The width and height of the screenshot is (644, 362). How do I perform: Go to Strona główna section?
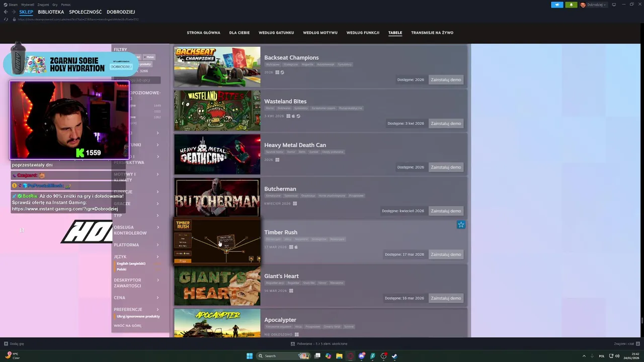pos(203,33)
